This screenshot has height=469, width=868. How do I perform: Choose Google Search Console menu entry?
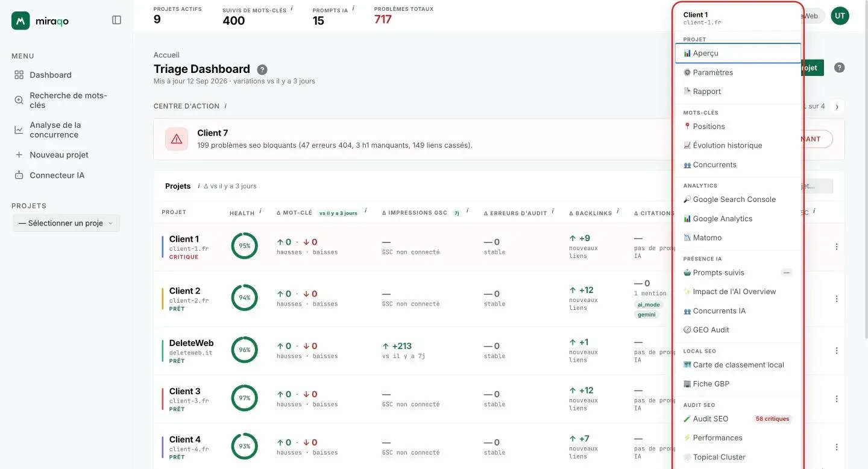tap(738, 200)
